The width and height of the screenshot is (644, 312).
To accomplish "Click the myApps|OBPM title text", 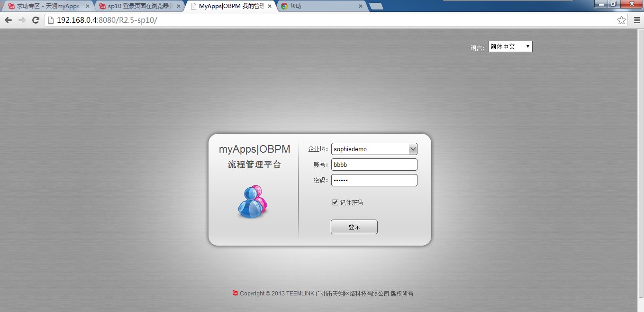I will (x=254, y=149).
